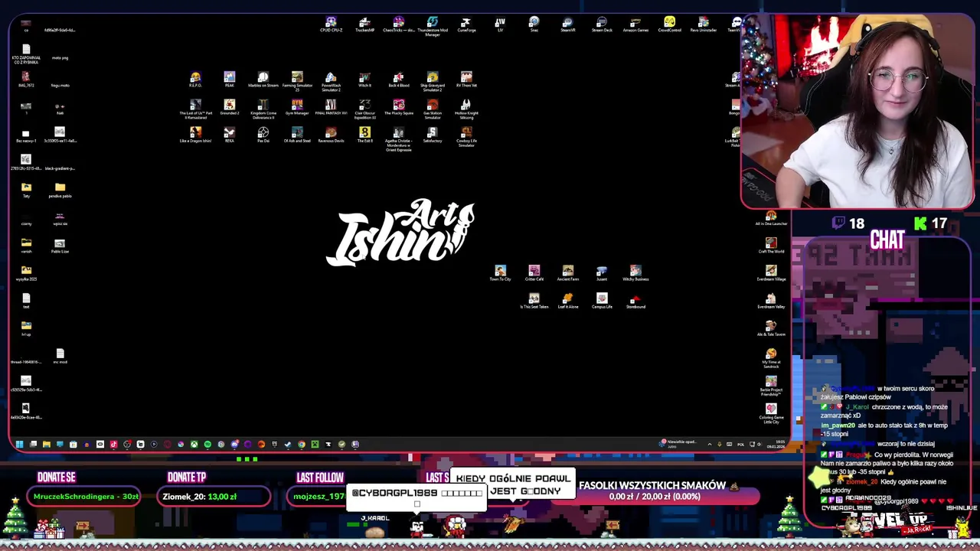Image resolution: width=980 pixels, height=551 pixels.
Task: Open Marbles on Stream desktop icon
Action: point(263,80)
